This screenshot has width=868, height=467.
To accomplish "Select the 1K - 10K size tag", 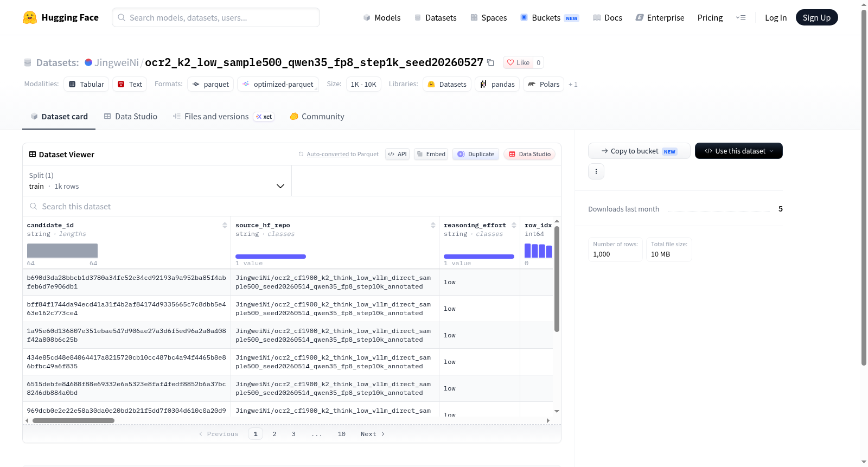I will pyautogui.click(x=363, y=84).
